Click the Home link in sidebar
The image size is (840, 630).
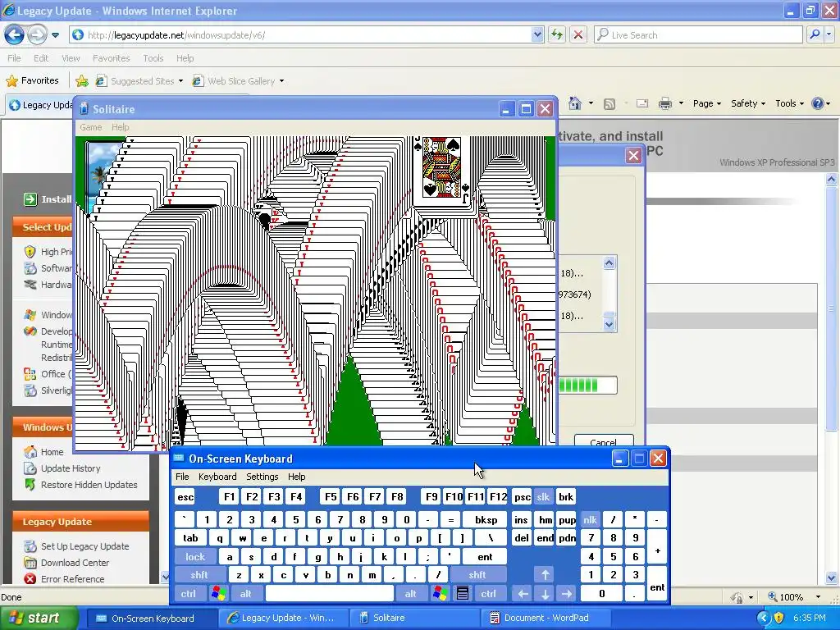click(x=52, y=452)
